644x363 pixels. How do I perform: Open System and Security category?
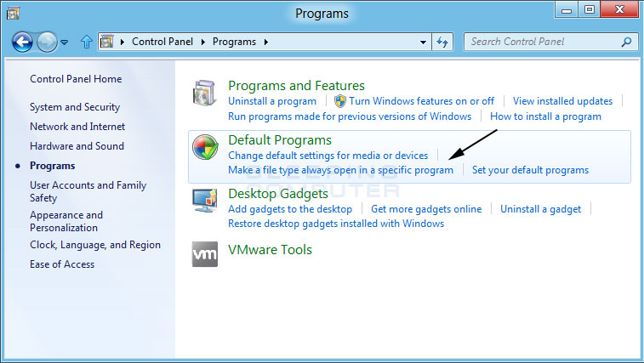75,107
